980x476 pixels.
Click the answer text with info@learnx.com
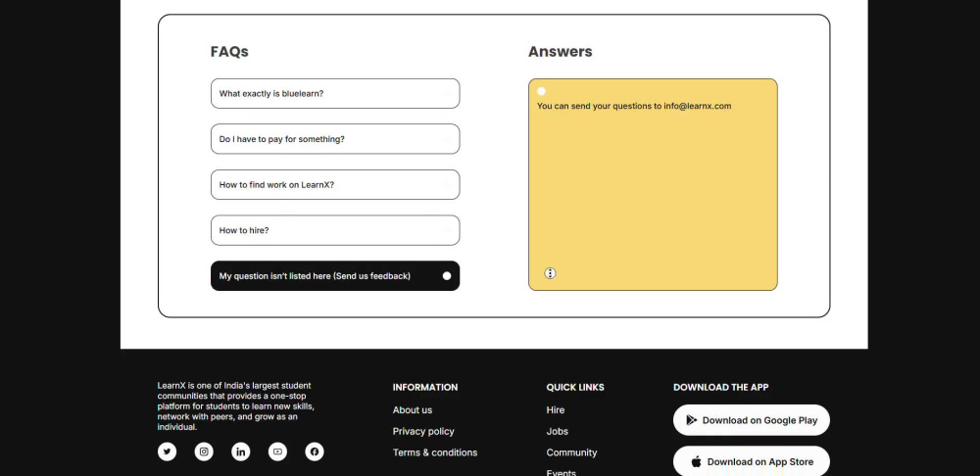[x=634, y=106]
